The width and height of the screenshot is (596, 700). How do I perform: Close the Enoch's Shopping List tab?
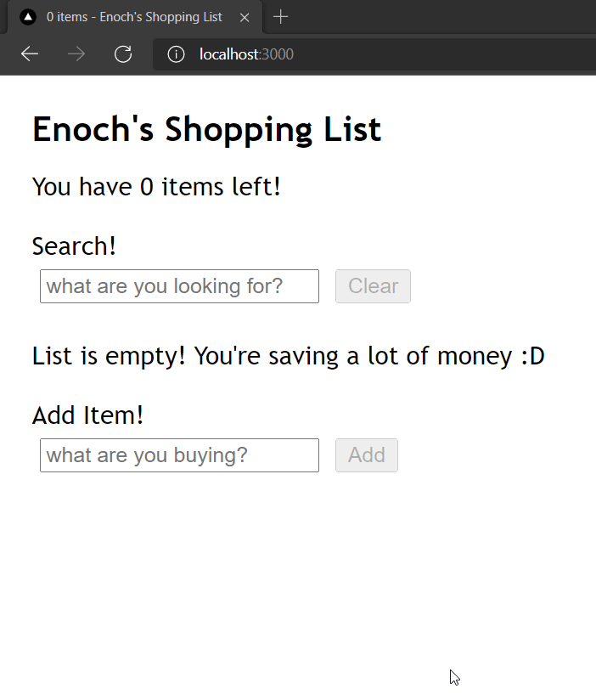pyautogui.click(x=245, y=17)
